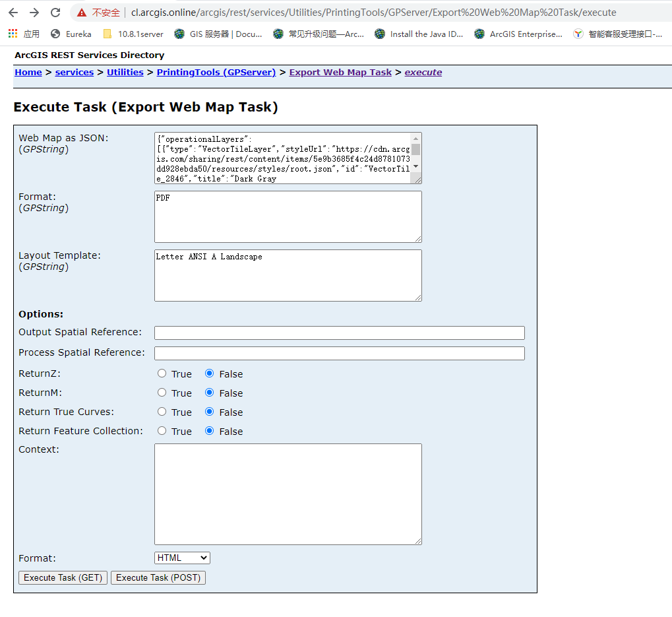Image resolution: width=672 pixels, height=617 pixels.
Task: Set ReturnZ to True
Action: pos(162,373)
